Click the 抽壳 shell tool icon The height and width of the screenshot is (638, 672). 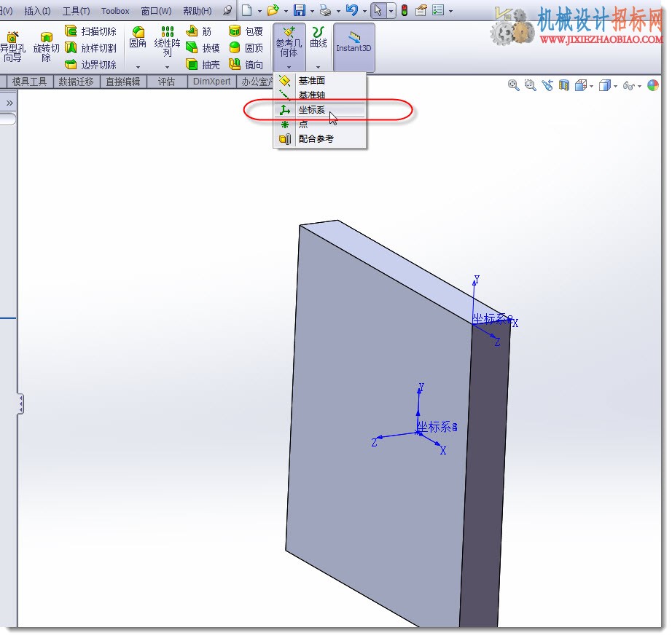click(x=192, y=65)
